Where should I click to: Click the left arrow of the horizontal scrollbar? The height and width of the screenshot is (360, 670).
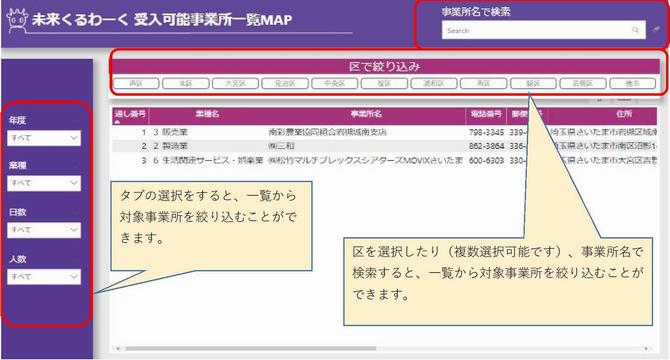tap(118, 348)
